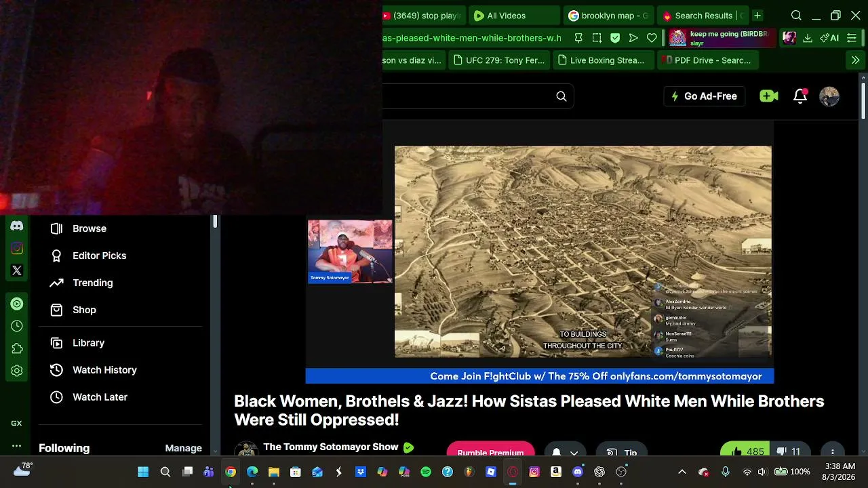Open the browser profile avatar in toolbar
868x488 pixels.
(x=789, y=38)
